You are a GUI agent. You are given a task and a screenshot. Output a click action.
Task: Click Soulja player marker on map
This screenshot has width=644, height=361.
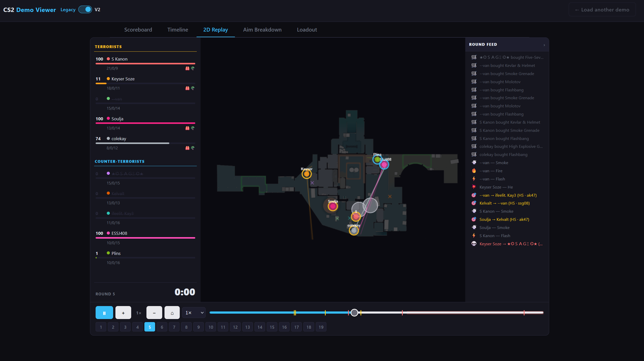[x=333, y=206]
